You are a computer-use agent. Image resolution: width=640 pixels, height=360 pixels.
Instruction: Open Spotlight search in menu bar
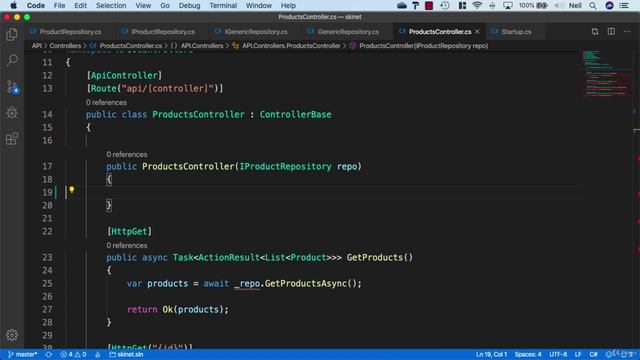tap(593, 5)
